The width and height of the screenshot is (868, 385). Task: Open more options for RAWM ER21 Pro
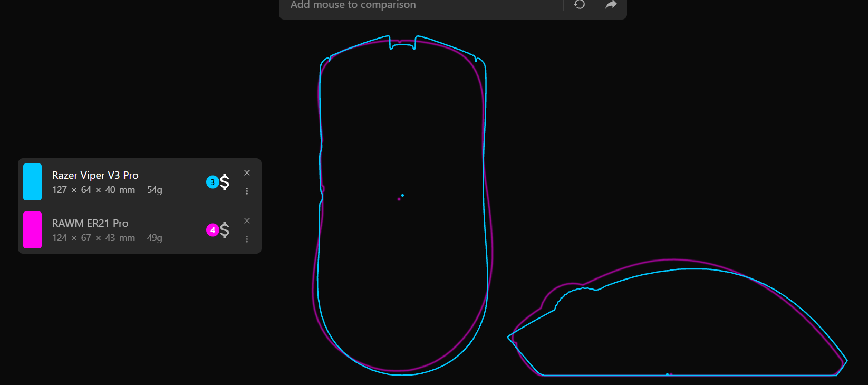[247, 239]
